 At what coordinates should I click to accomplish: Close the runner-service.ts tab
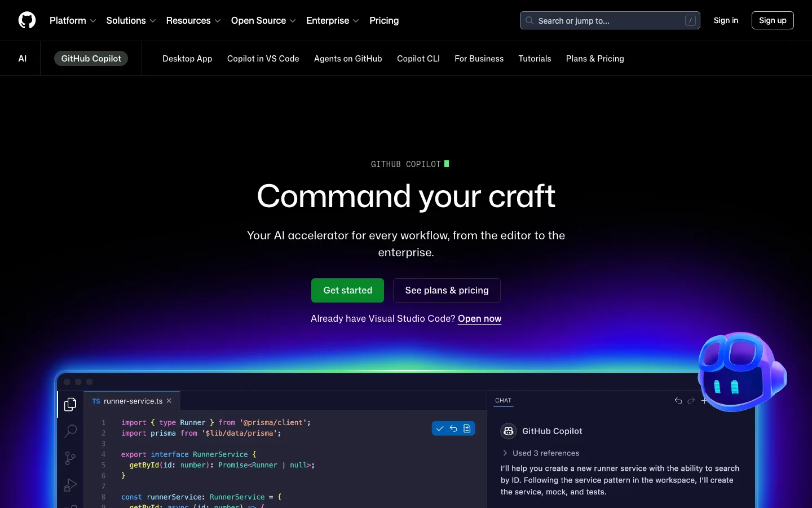click(169, 401)
